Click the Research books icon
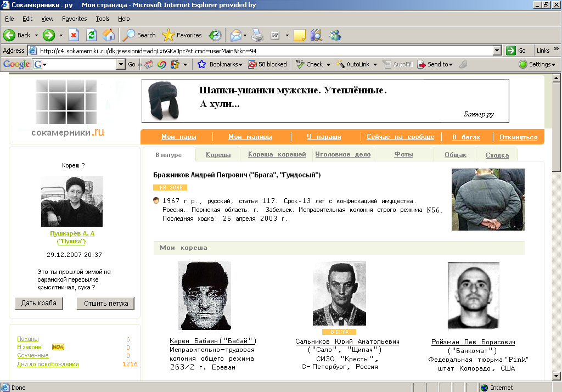The height and width of the screenshot is (392, 562). coord(317,35)
